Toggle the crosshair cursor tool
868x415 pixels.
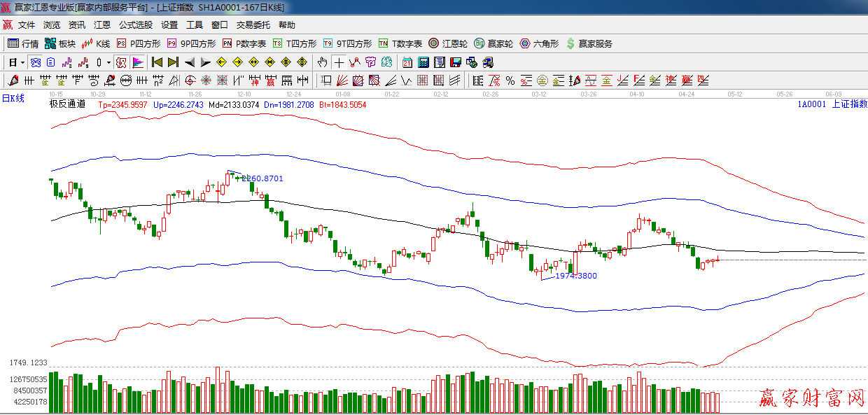pos(339,62)
